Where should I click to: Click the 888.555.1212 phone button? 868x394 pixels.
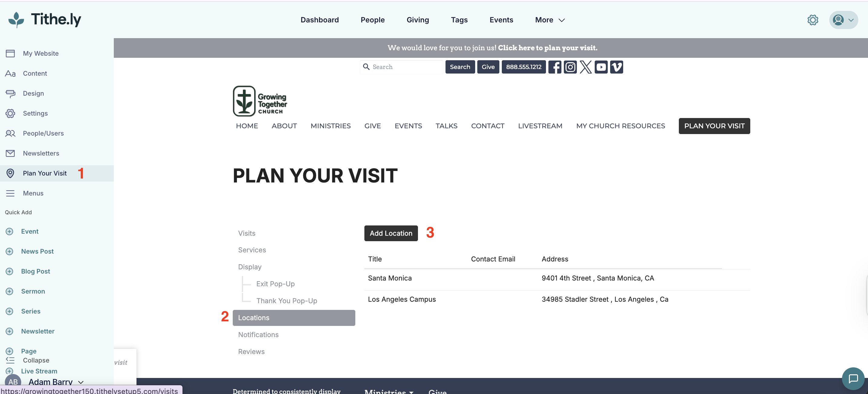(523, 67)
